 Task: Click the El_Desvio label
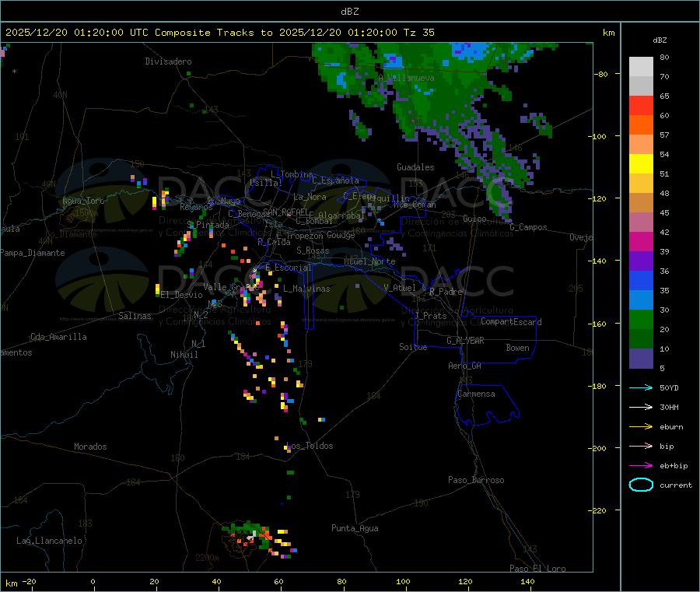[181, 295]
